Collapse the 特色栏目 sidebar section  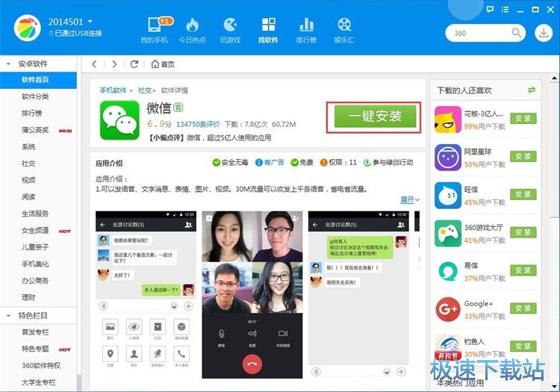[9, 316]
